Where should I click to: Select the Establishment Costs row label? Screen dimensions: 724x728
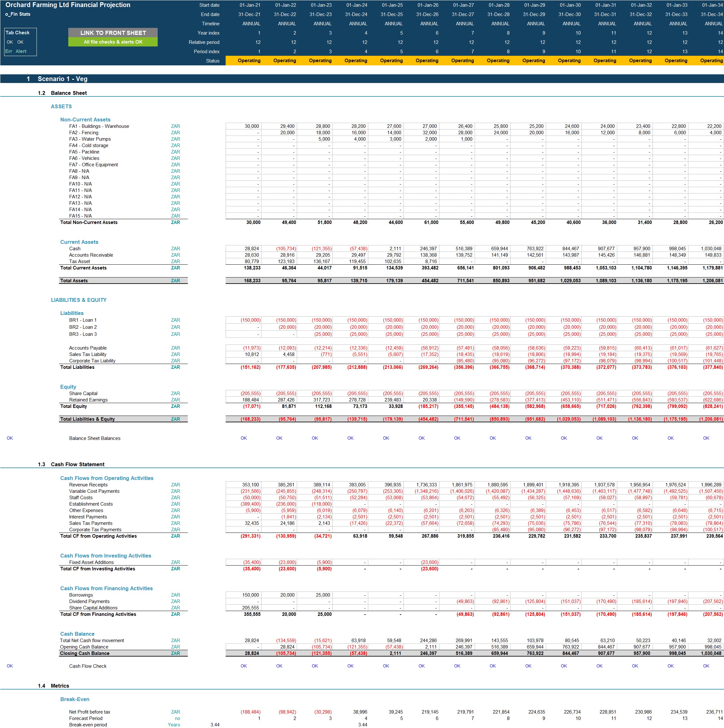(91, 504)
